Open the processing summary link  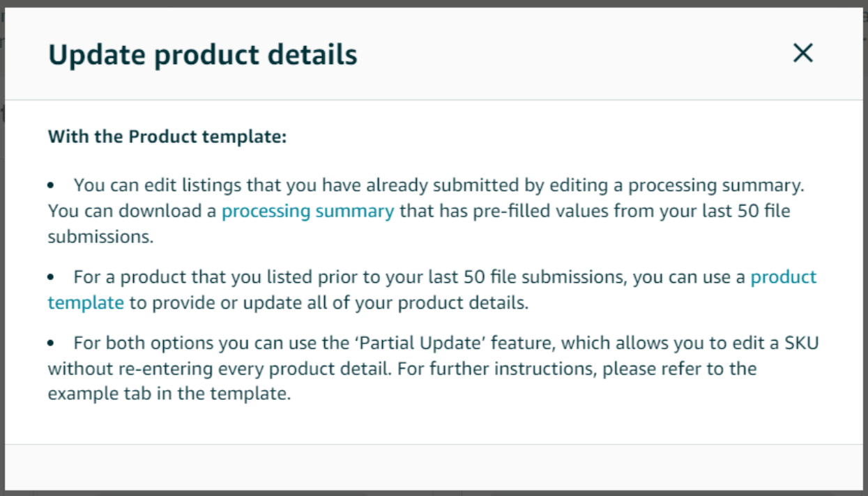pos(307,211)
